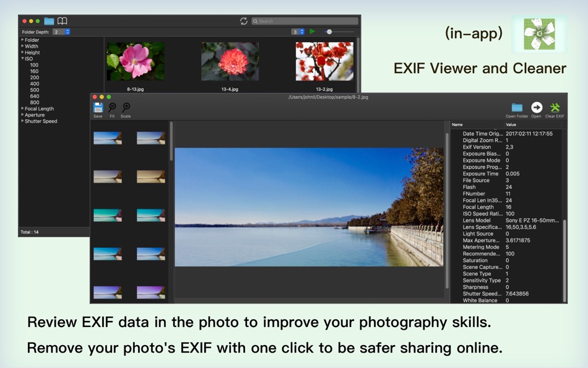Select the ISO Speed Rati... row
588x368 pixels.
[508, 214]
